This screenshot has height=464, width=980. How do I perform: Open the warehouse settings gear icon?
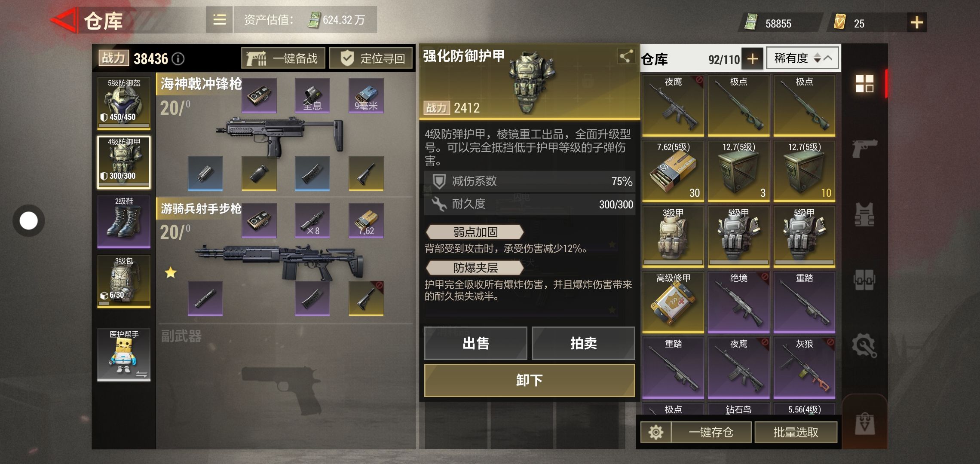pos(656,432)
